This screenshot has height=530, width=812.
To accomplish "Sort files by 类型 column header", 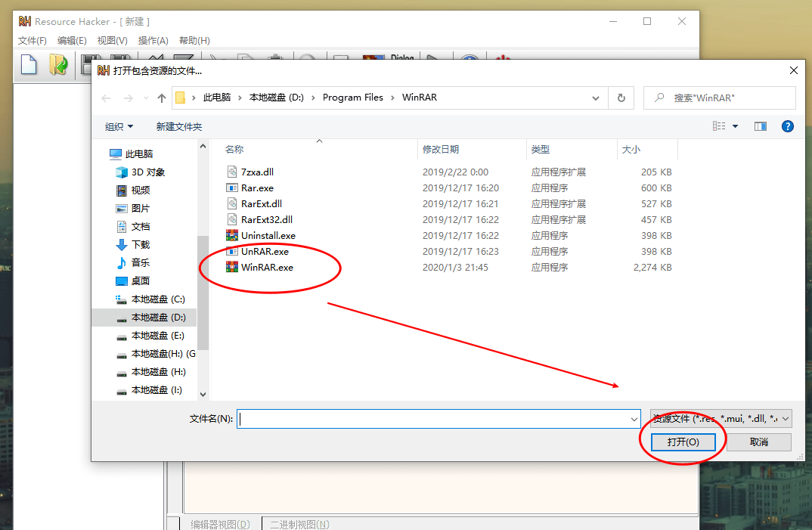I will [x=572, y=149].
